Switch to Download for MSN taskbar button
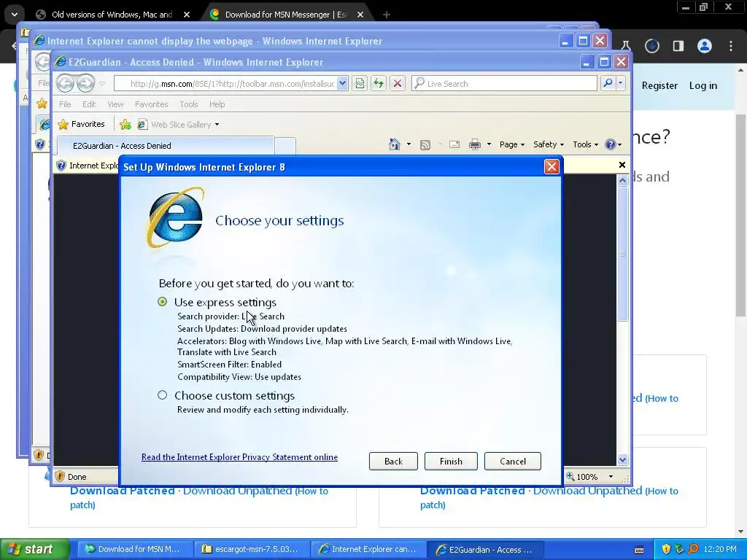 pyautogui.click(x=133, y=549)
